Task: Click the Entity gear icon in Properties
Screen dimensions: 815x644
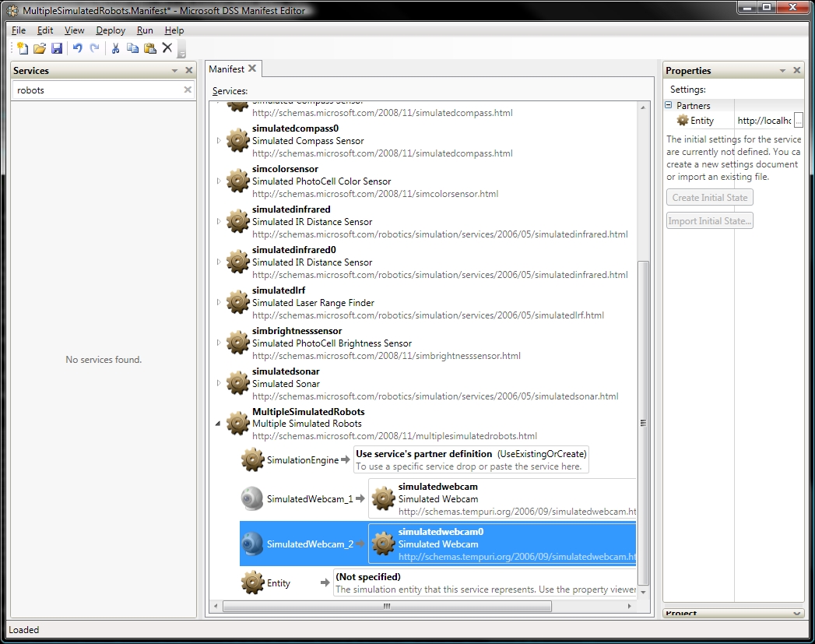Action: (x=683, y=121)
